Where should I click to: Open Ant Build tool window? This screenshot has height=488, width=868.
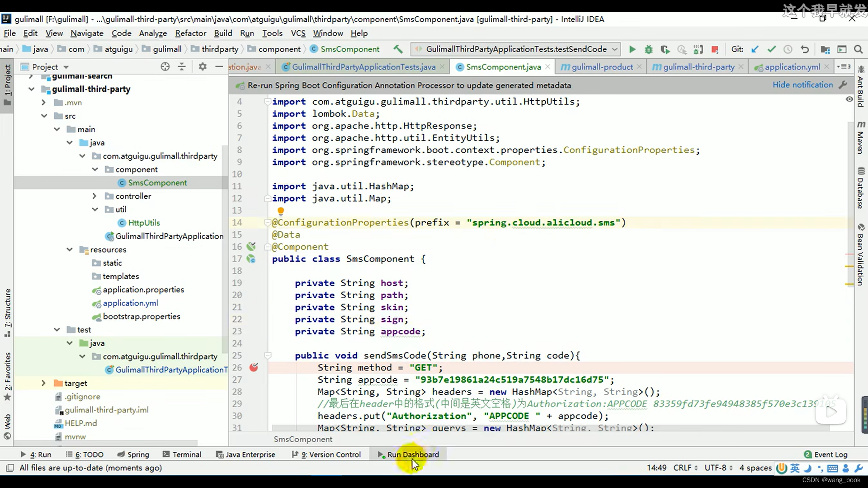point(861,86)
